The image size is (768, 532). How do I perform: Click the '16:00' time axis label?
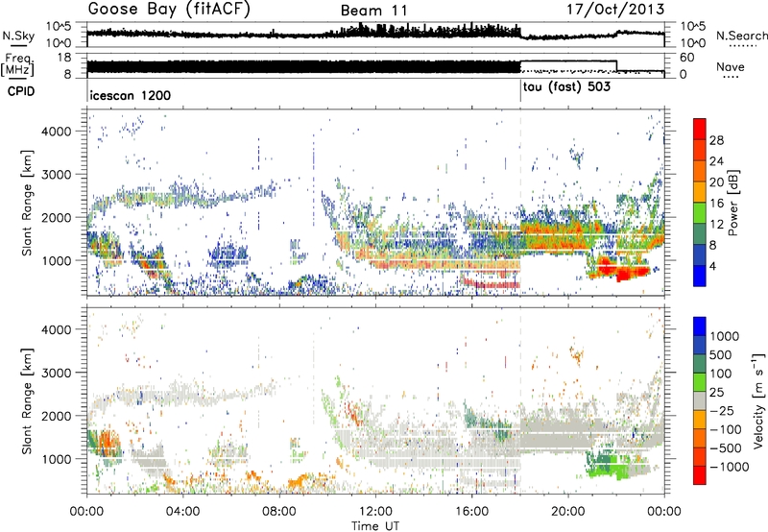[472, 512]
